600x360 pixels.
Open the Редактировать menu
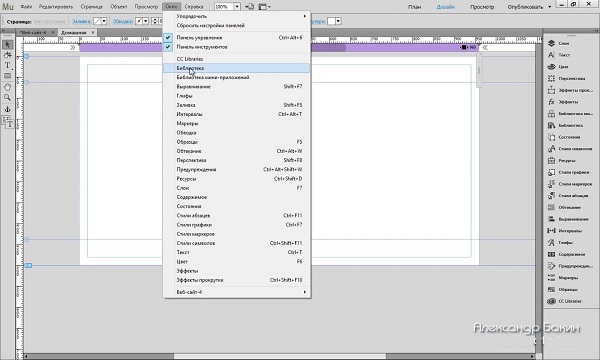(x=56, y=7)
